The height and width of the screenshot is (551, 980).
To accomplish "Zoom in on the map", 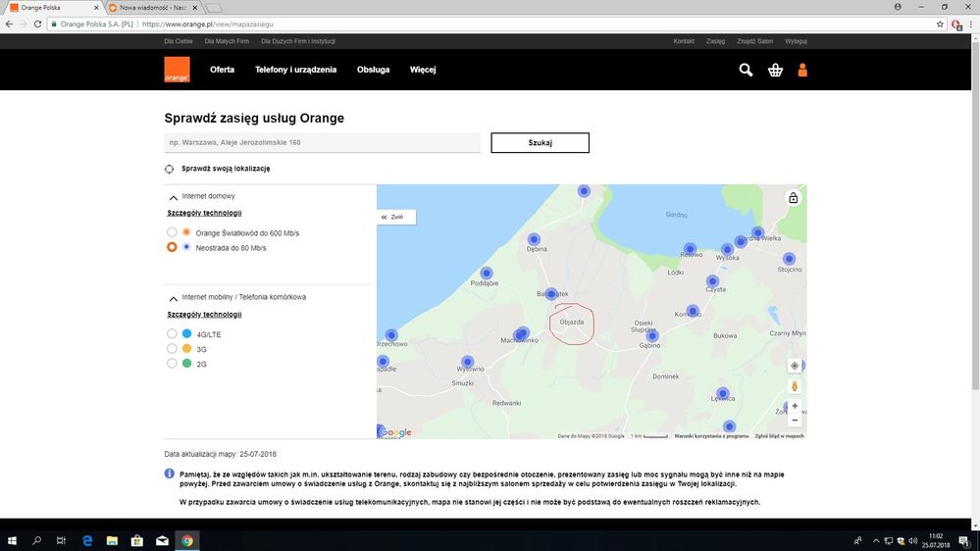I will click(795, 406).
